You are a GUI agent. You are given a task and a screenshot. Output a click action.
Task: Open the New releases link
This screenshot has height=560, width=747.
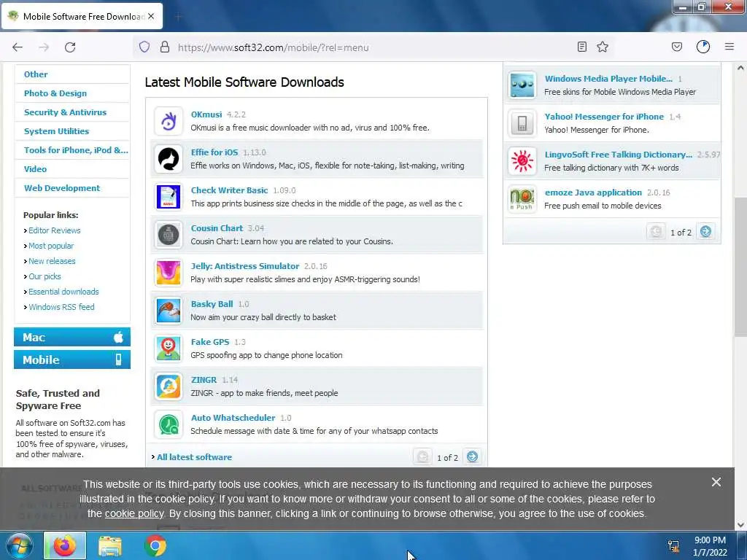pyautogui.click(x=52, y=261)
